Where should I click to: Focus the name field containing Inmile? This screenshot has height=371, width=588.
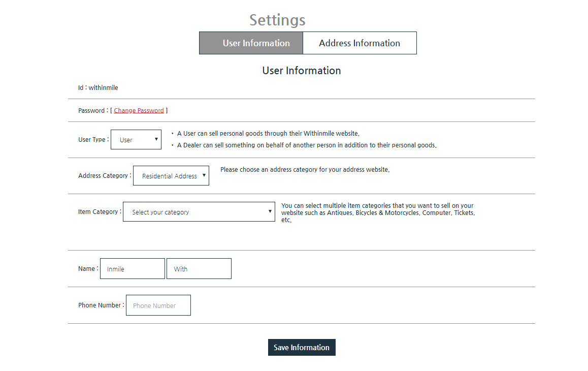133,268
